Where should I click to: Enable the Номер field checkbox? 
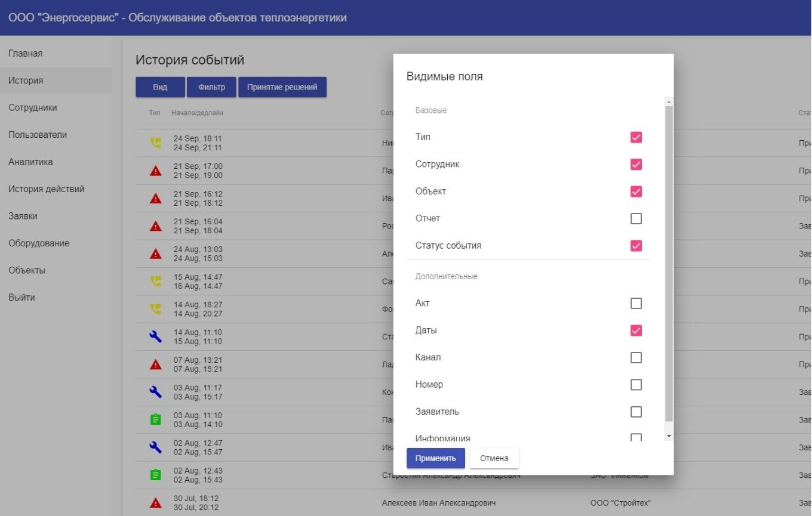(x=636, y=385)
